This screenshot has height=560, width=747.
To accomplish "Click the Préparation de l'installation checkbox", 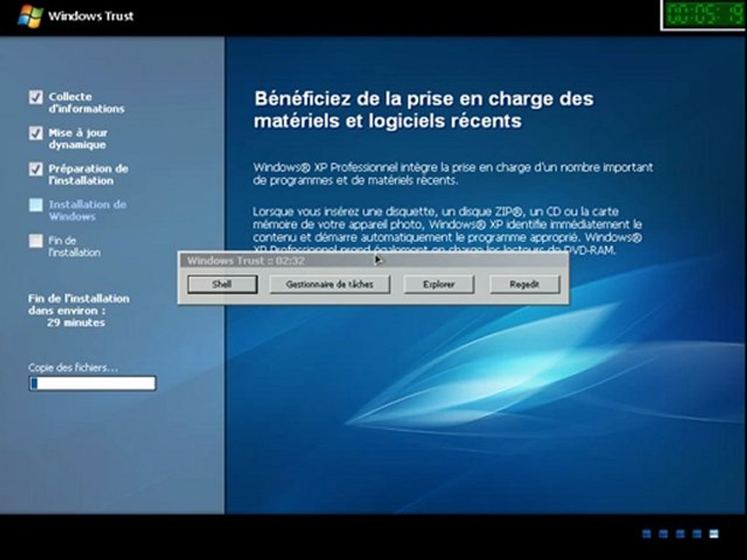I will click(36, 169).
